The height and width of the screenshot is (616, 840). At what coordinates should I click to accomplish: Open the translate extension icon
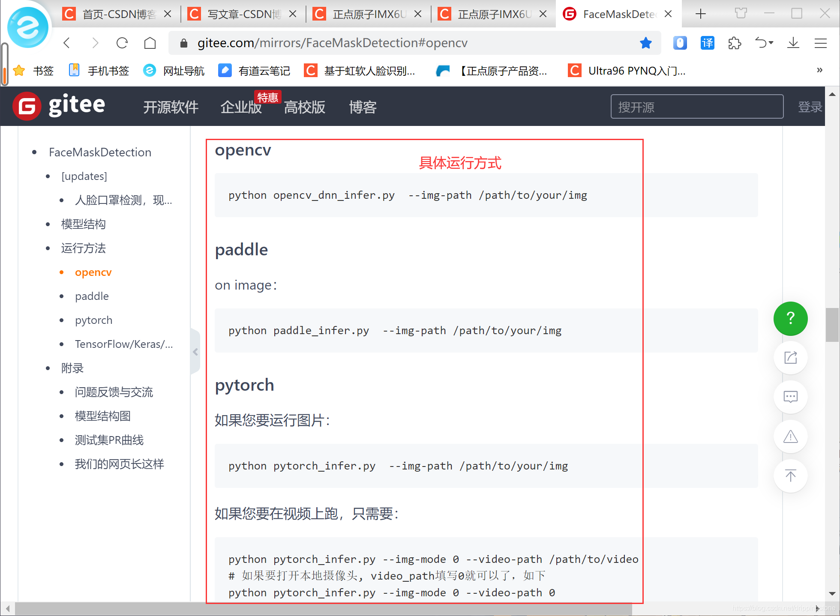coord(708,43)
